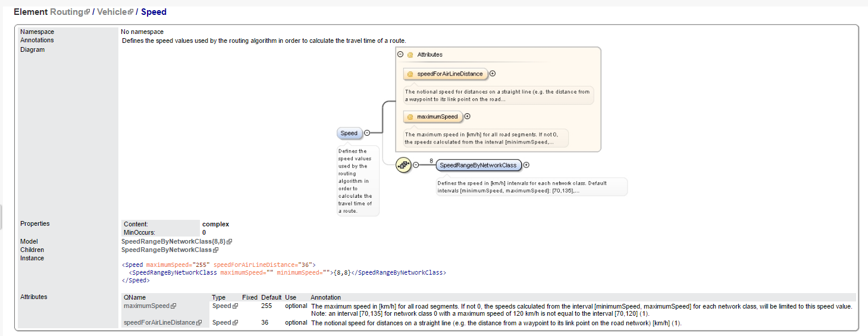This screenshot has height=336, width=868.
Task: Open maximumSpeed link in Attributes table
Action: 146,306
